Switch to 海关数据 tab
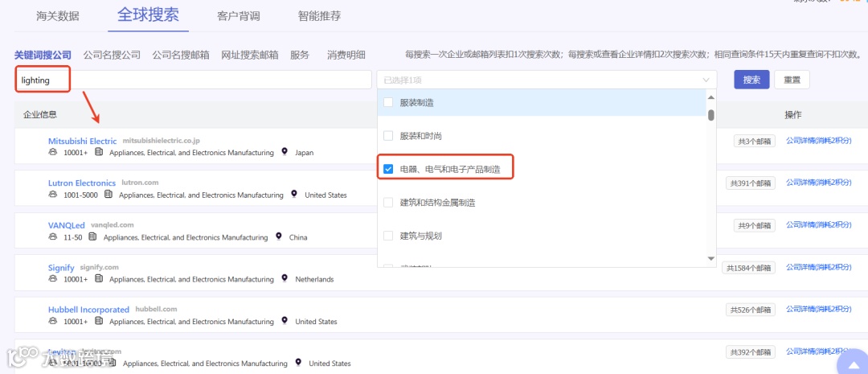Screen dimensions: 868x374 click(58, 16)
